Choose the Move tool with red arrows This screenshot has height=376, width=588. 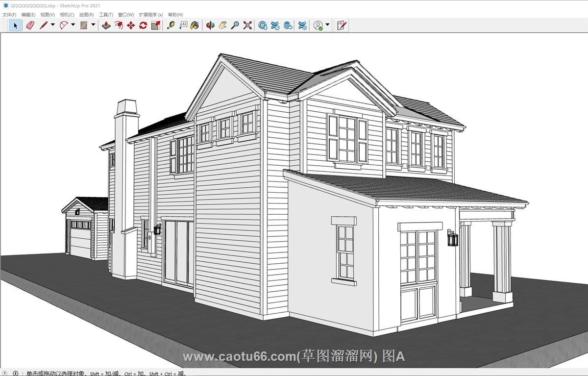(131, 25)
